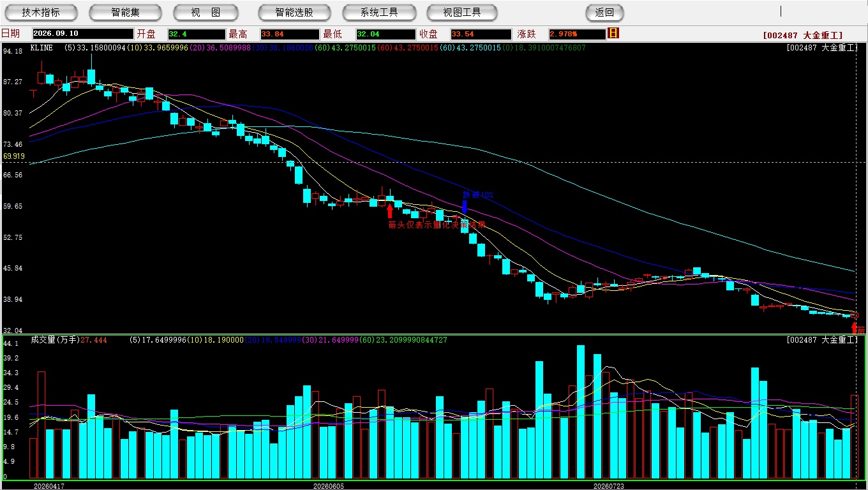Click the 最高 value 33.84
The height and width of the screenshot is (490, 868).
coord(289,34)
